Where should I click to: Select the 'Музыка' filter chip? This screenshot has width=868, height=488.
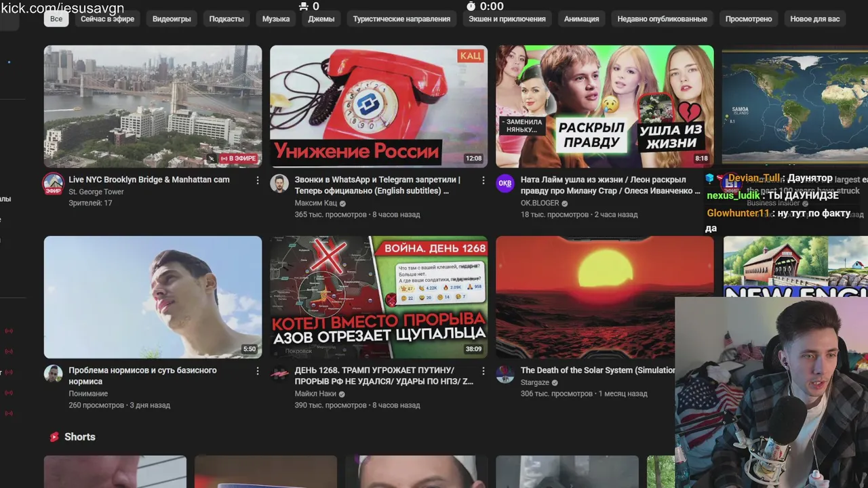tap(276, 19)
